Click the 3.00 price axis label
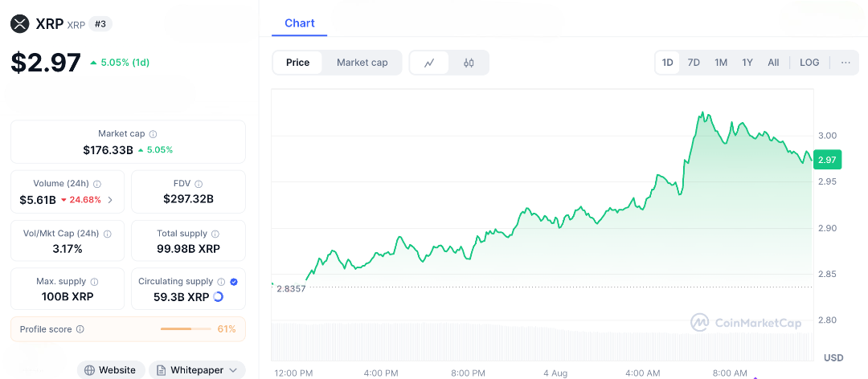Screen dimensions: 868x379 828,136
